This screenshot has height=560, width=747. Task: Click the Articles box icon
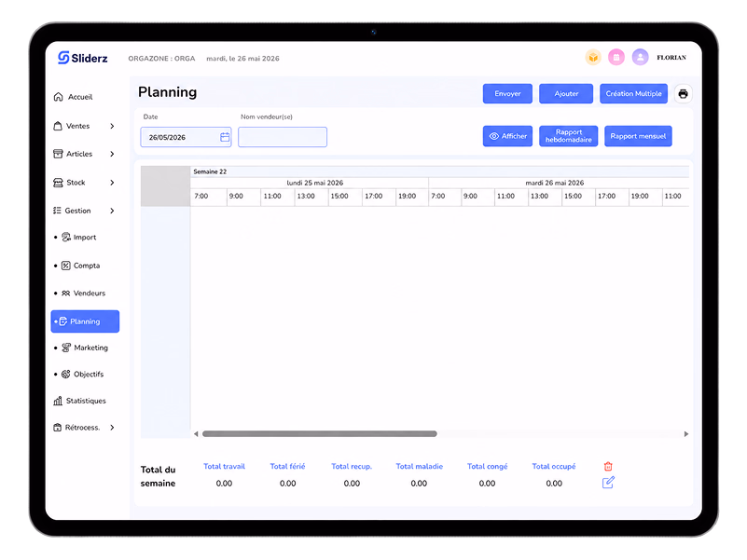58,154
